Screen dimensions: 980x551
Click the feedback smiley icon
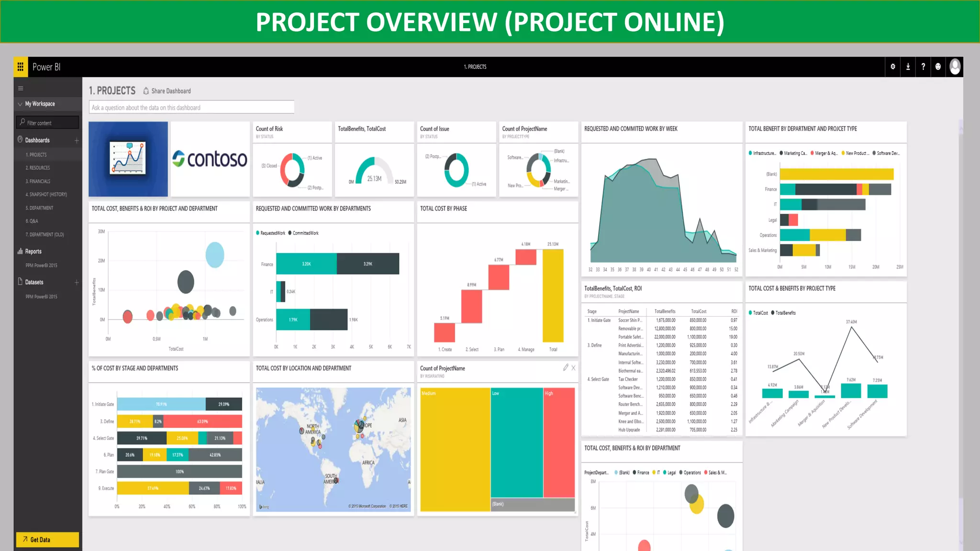[938, 67]
